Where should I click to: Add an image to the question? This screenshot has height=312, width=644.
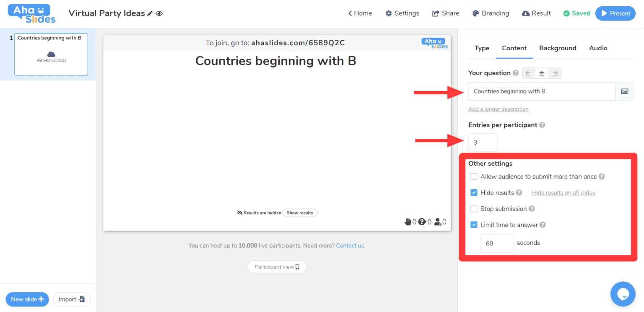tap(624, 91)
